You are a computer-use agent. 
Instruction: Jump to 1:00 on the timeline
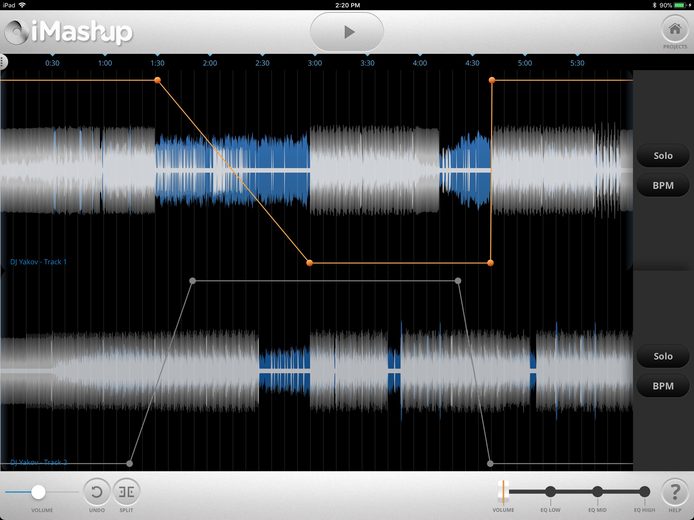(105, 63)
